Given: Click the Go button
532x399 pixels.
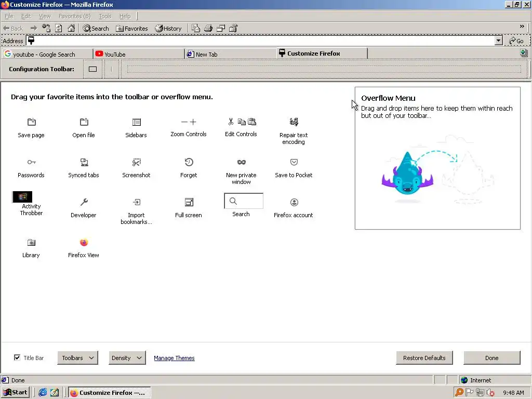Looking at the screenshot, I should (516, 41).
